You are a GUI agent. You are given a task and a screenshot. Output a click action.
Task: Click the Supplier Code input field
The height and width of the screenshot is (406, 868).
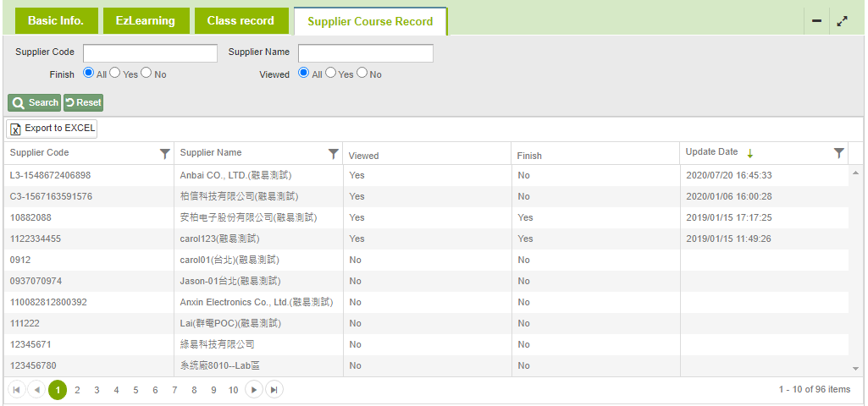point(150,53)
